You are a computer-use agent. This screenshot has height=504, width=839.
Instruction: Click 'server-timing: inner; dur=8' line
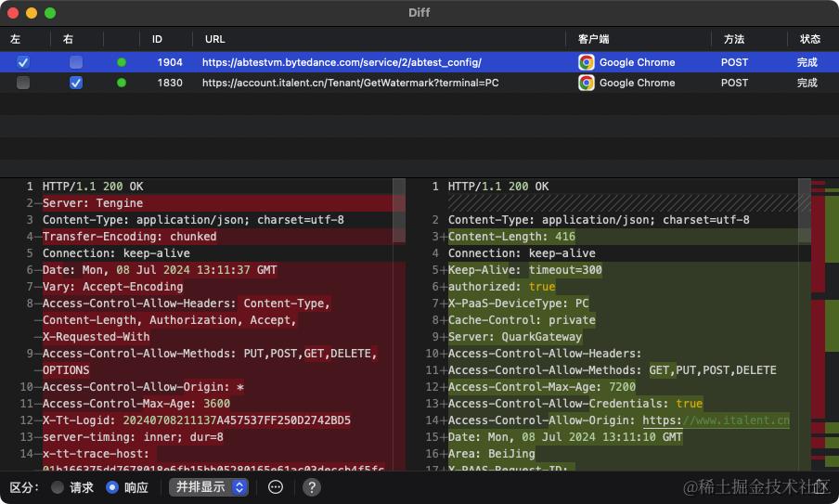[x=133, y=437]
